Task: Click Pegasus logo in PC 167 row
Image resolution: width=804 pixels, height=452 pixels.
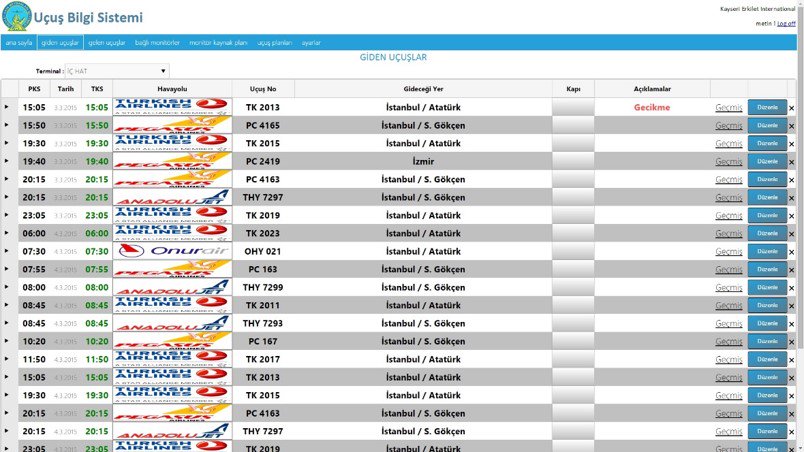Action: click(172, 341)
